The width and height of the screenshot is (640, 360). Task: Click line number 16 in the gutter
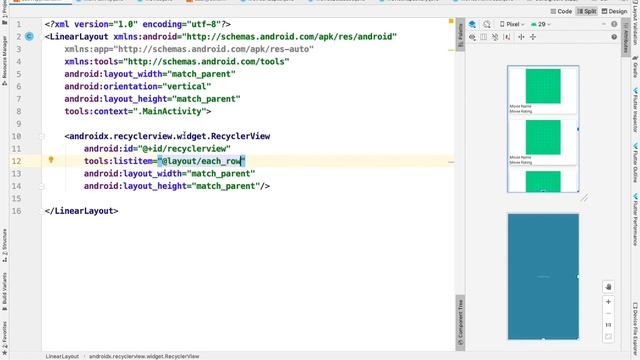point(16,211)
